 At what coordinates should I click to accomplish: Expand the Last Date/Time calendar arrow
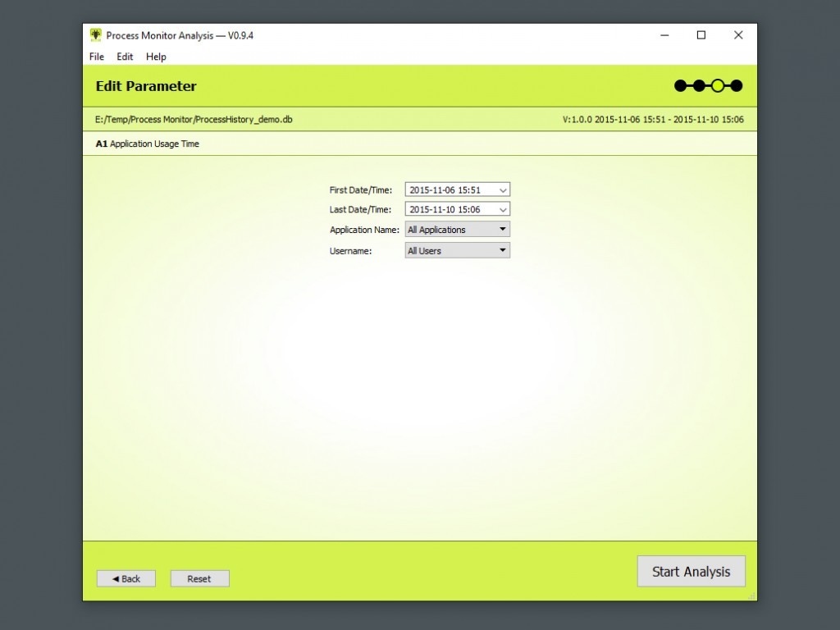pos(503,210)
